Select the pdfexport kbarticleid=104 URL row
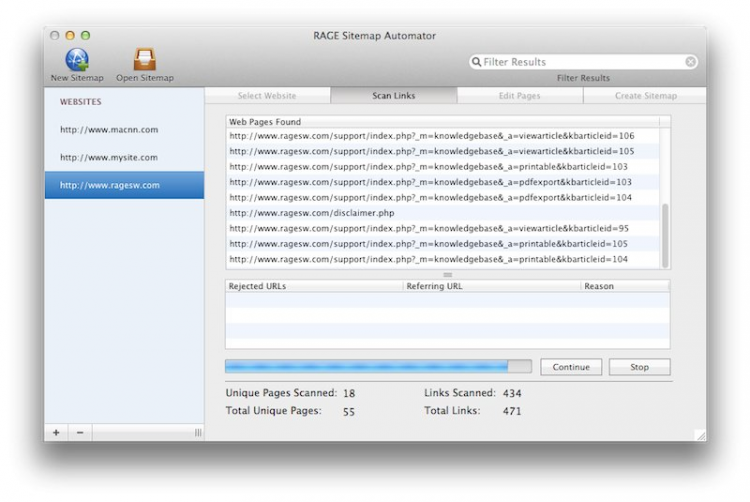 [x=442, y=197]
